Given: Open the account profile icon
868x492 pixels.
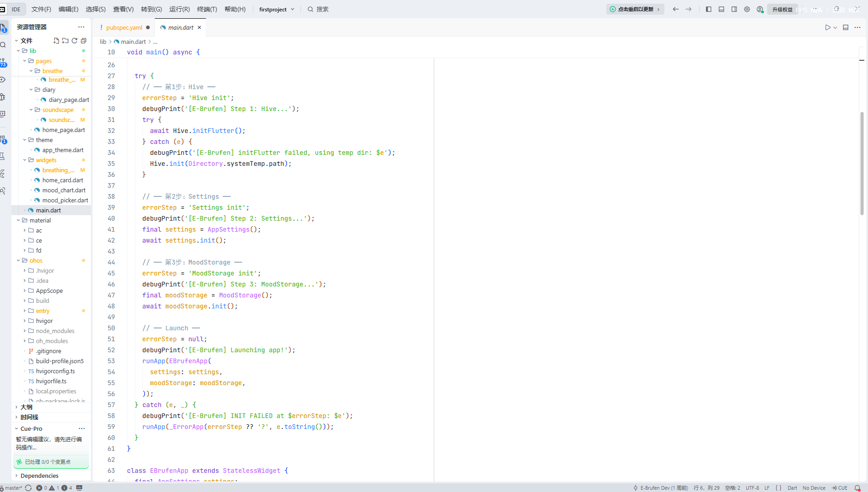Looking at the screenshot, I should pos(760,9).
